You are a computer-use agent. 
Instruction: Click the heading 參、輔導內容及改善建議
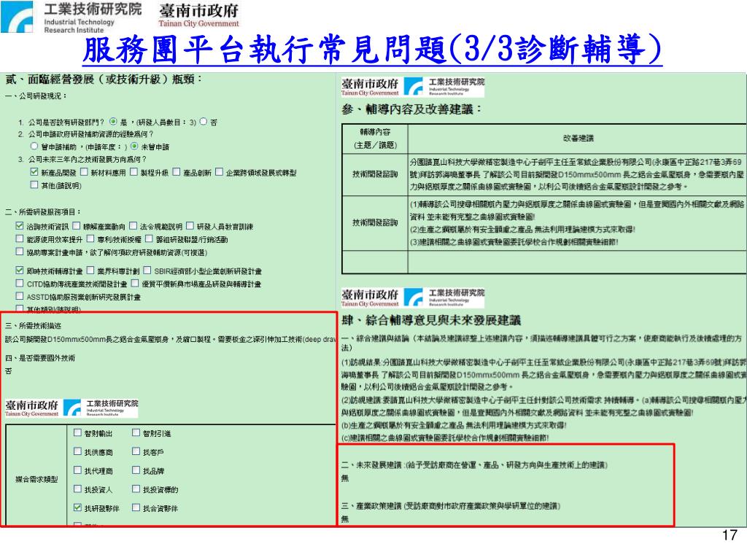tap(411, 109)
